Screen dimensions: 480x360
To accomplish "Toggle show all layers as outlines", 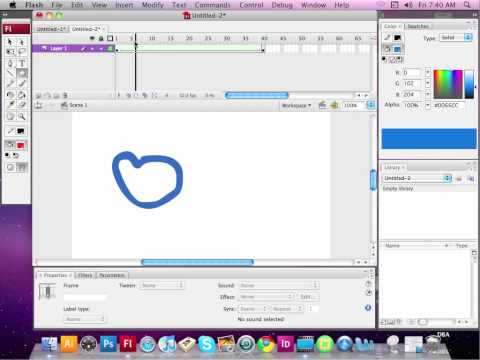I will pos(110,38).
